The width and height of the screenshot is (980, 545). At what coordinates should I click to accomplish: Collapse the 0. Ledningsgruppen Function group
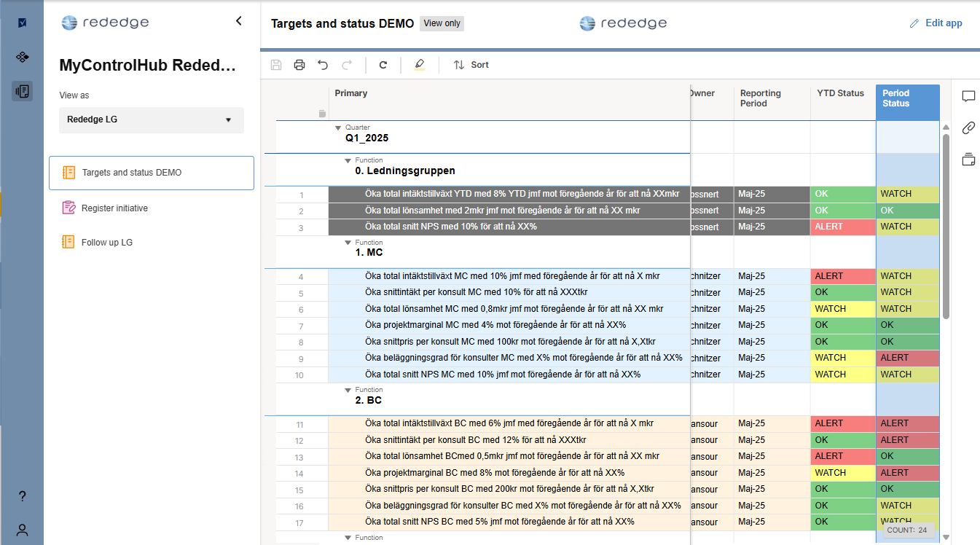[x=348, y=160]
